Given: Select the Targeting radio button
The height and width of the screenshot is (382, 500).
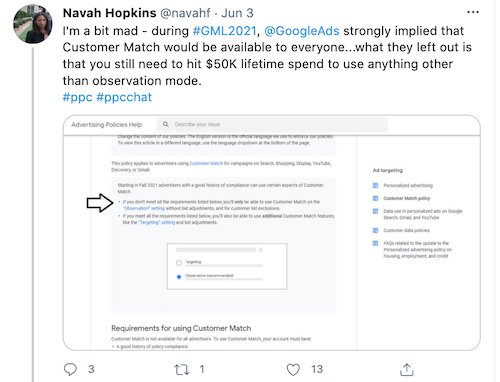Looking at the screenshot, I should tap(179, 263).
